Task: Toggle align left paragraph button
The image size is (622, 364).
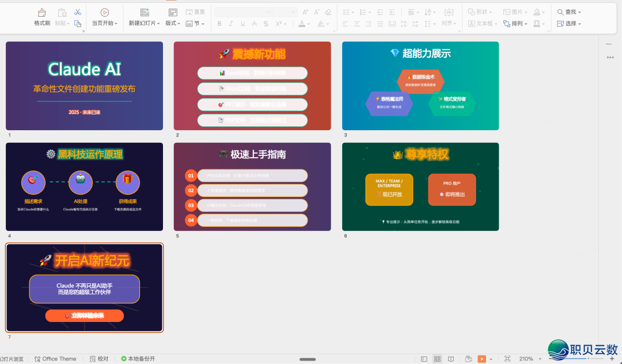Action: [345, 24]
